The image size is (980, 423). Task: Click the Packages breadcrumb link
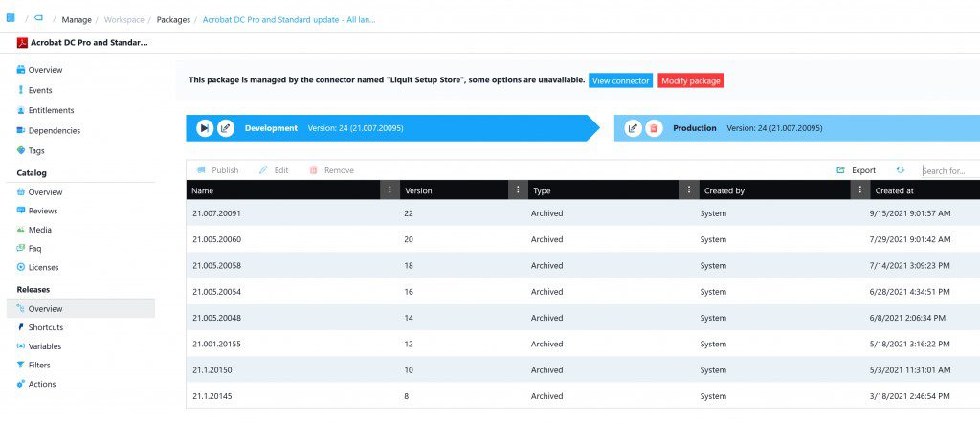173,19
